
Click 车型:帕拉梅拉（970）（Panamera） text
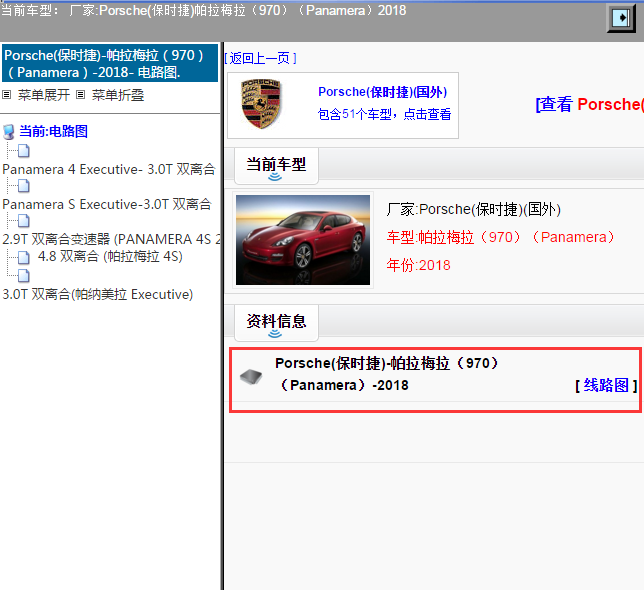point(501,237)
